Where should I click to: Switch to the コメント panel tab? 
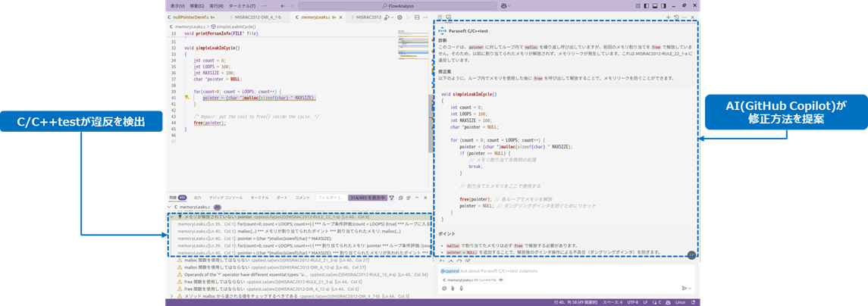click(302, 198)
